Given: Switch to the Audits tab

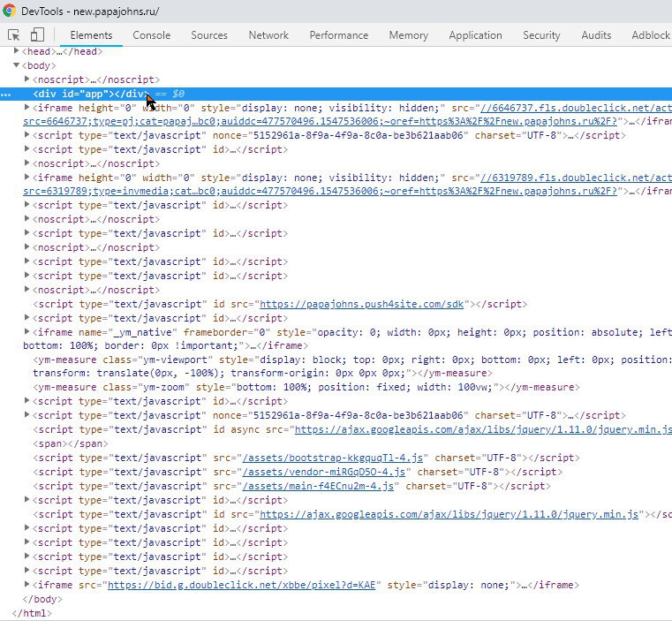Looking at the screenshot, I should [596, 35].
